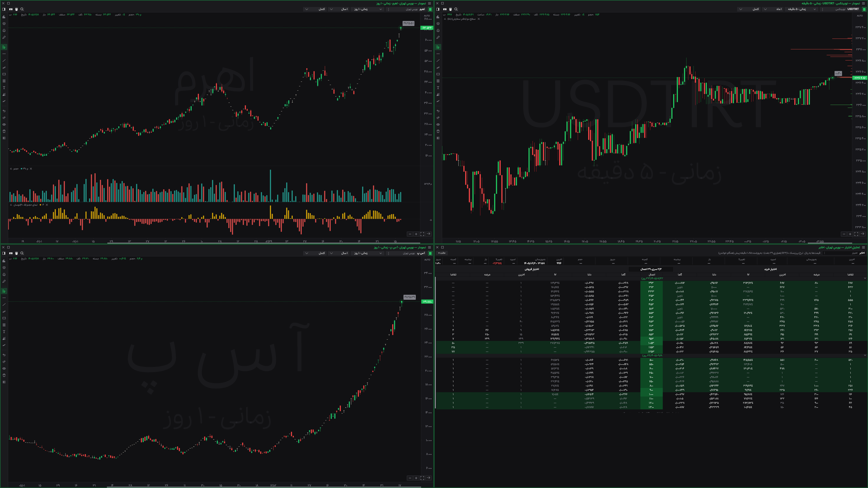868x488 pixels.
Task: Click اختیار فروش section header
Action: (x=532, y=269)
